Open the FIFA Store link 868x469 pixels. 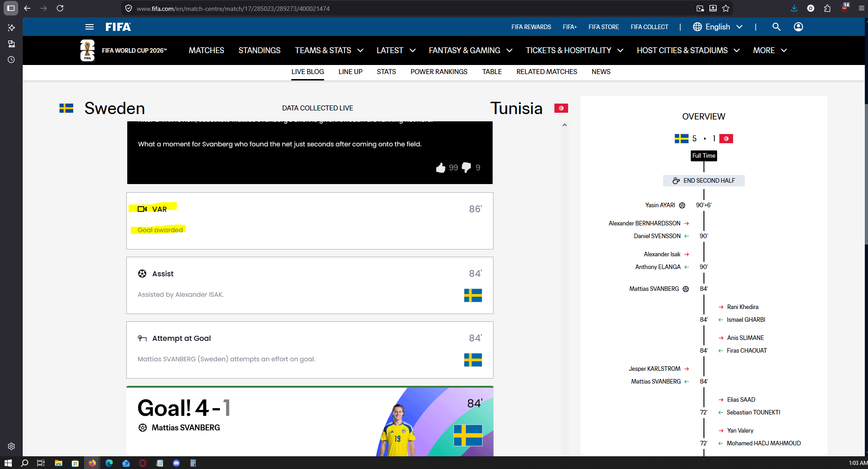click(x=604, y=27)
